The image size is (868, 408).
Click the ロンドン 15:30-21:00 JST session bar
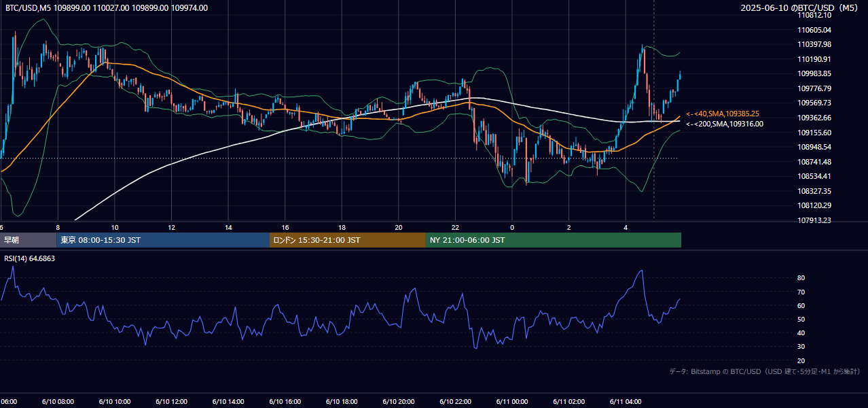348,240
